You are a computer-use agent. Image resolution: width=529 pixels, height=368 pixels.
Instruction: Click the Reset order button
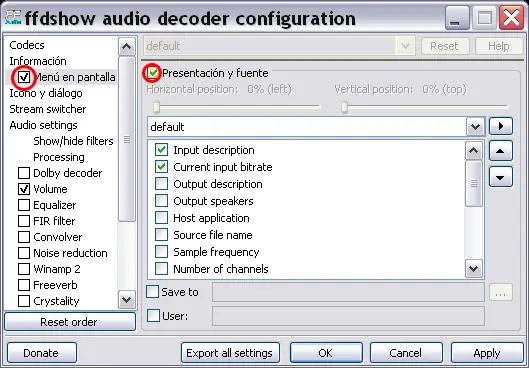click(x=70, y=322)
